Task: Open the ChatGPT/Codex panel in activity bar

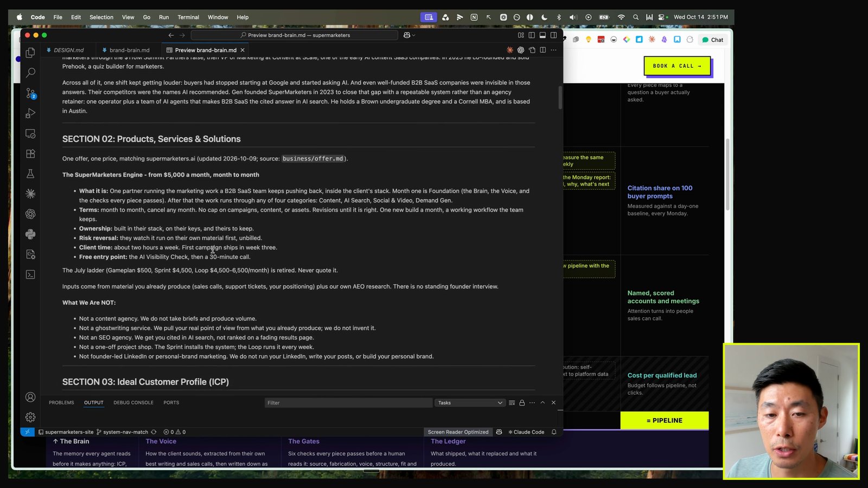Action: (x=30, y=214)
